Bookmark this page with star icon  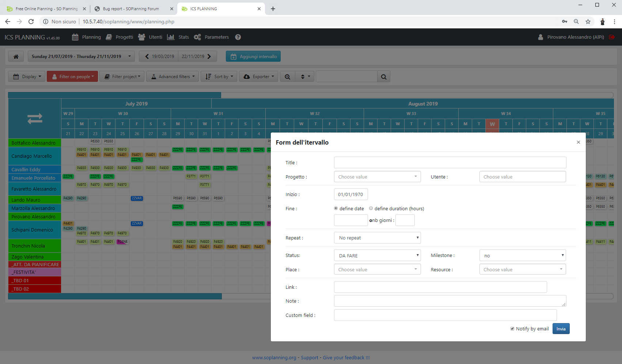[x=588, y=22]
